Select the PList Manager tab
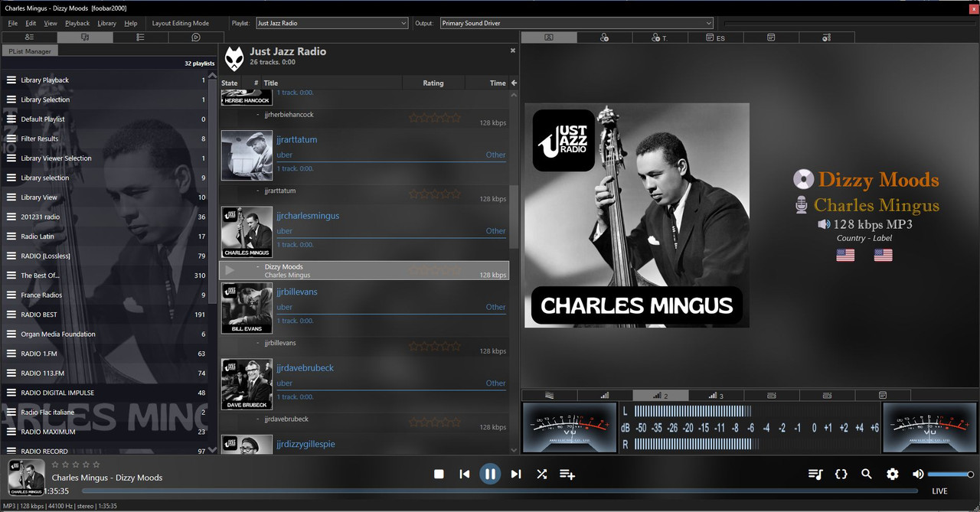This screenshot has height=512, width=980. click(30, 51)
